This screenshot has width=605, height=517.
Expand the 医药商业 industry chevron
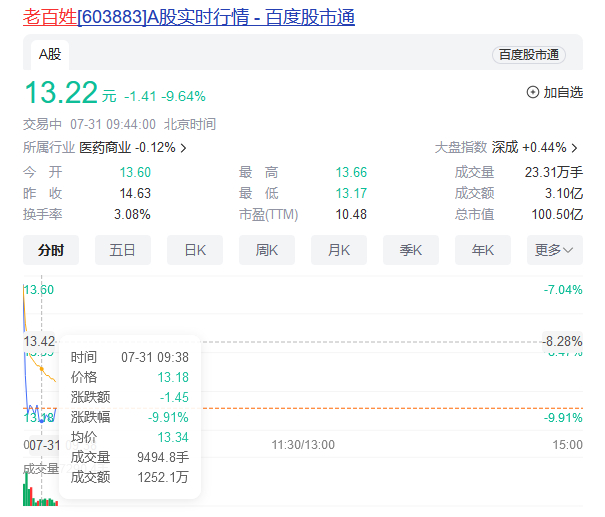(183, 148)
